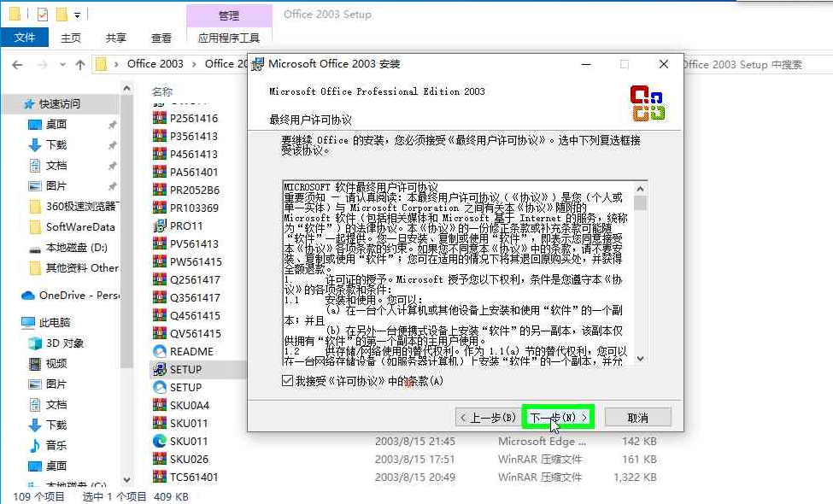This screenshot has height=504, width=833.
Task: Open the 文件 menu tab
Action: click(x=25, y=38)
